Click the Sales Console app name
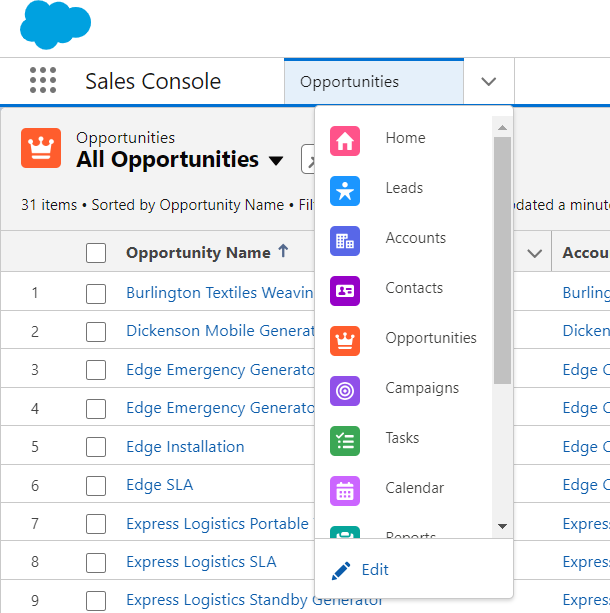Viewport: 610px width, 613px height. click(153, 81)
